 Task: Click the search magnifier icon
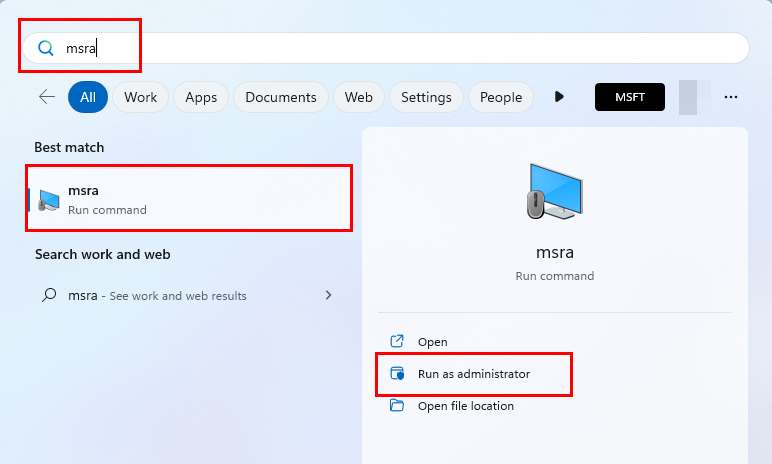pos(45,48)
